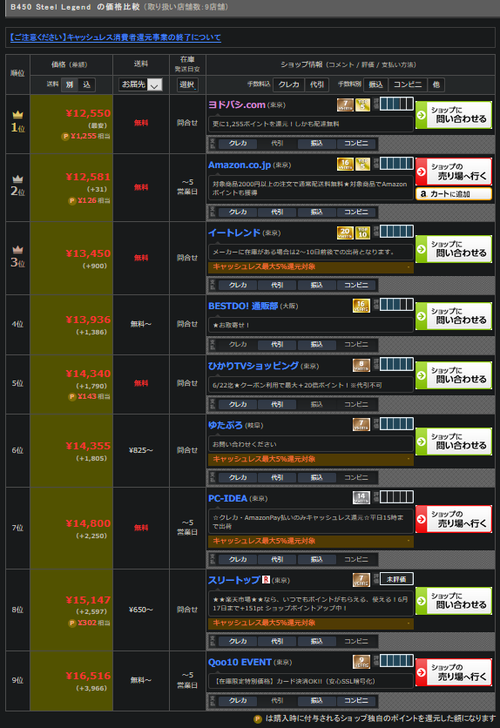Viewport: 500px width, 728px height.
Task: Click BESTDO! 通販部's 16 years badge
Action: point(361,306)
